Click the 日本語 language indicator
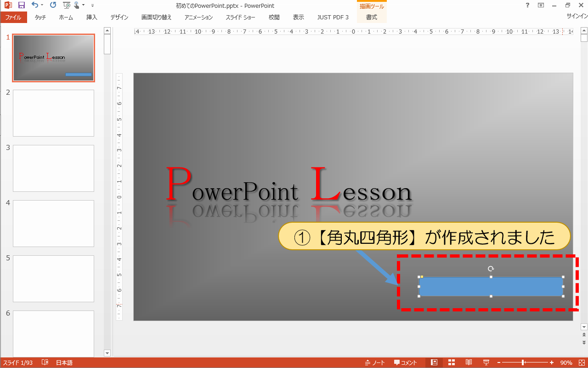Screen dimensions: 588x368 tap(64, 362)
